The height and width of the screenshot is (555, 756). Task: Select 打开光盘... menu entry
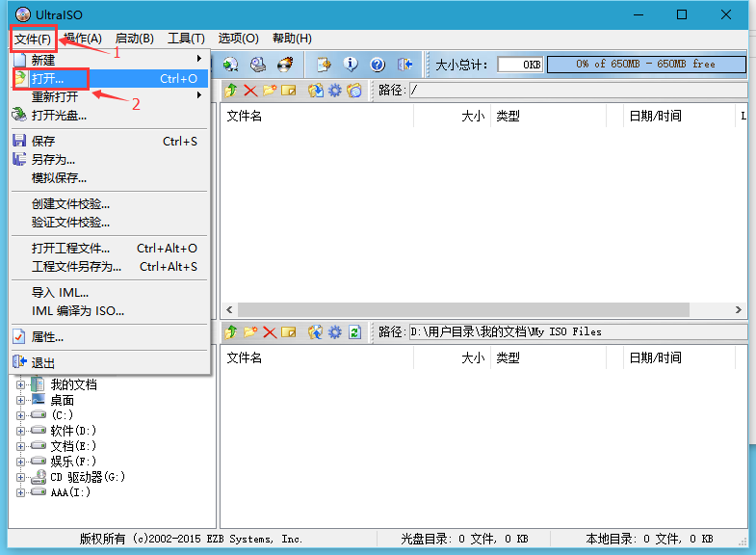pyautogui.click(x=110, y=116)
